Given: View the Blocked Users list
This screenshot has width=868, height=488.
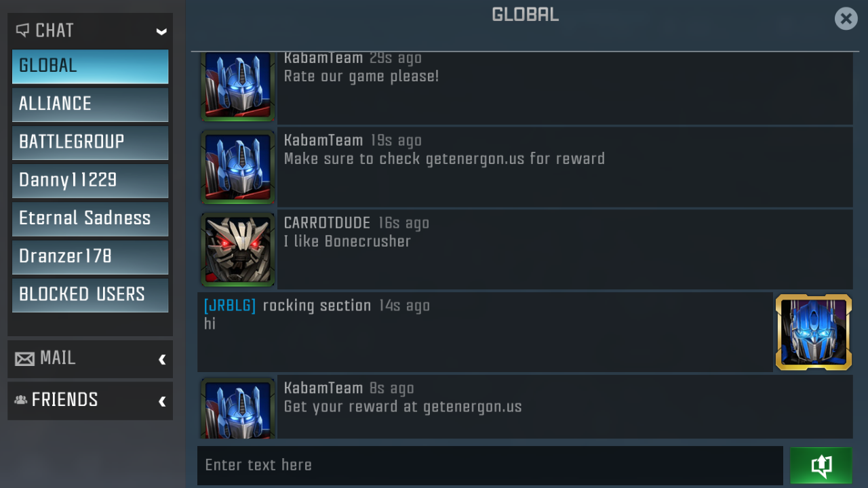Looking at the screenshot, I should coord(90,295).
